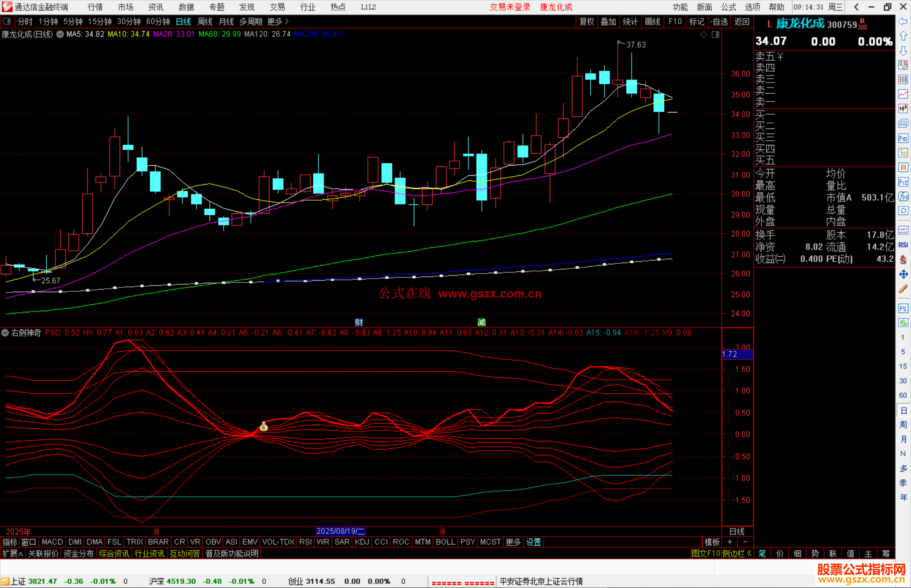The width and height of the screenshot is (911, 588).
Task: Click the plus zoom-in button near 模板
Action: (730, 542)
